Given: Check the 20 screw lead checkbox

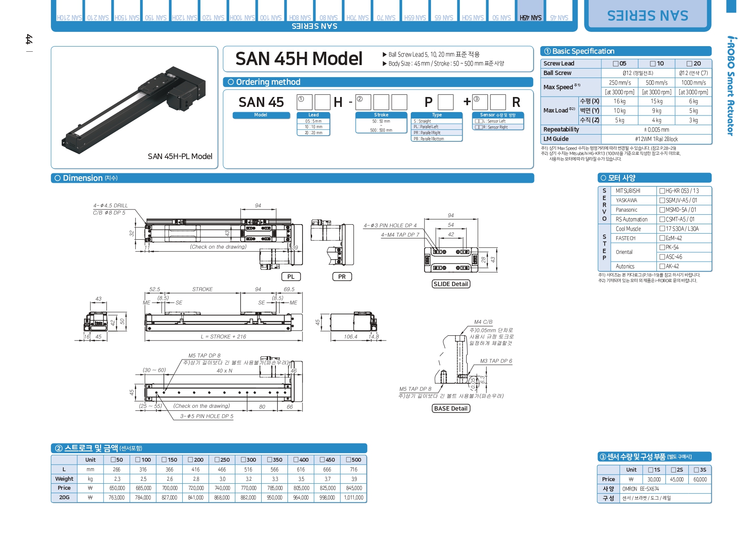Looking at the screenshot, I should point(689,63).
